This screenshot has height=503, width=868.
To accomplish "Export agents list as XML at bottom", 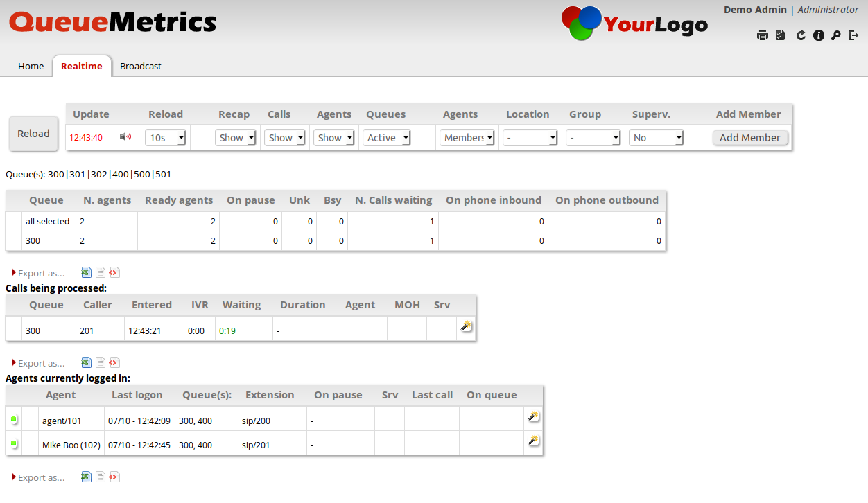I will (114, 477).
